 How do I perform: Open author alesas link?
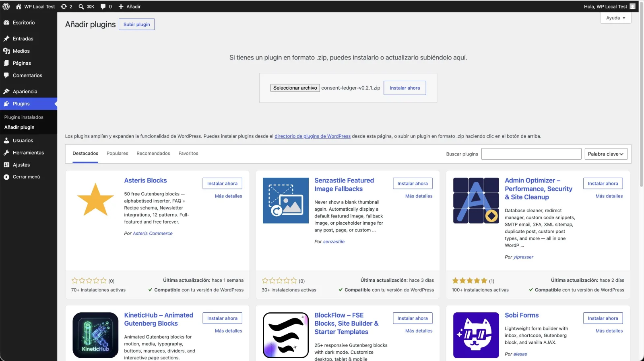[x=520, y=354]
